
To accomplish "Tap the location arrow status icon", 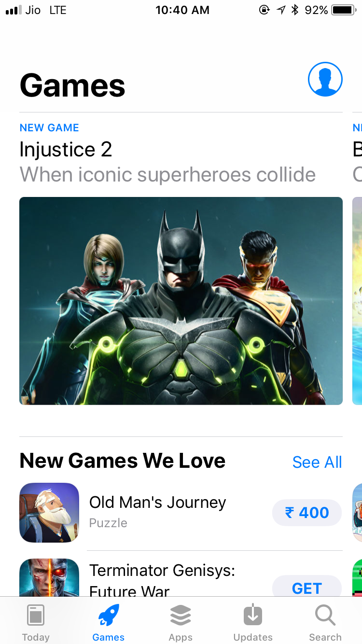I will pos(281,10).
